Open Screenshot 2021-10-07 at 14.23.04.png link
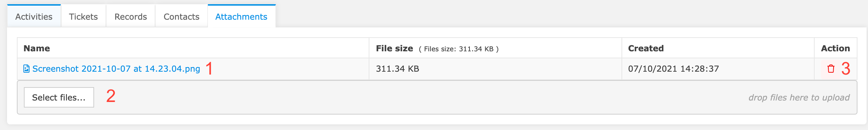Viewport: 868px width, 130px height. click(116, 69)
